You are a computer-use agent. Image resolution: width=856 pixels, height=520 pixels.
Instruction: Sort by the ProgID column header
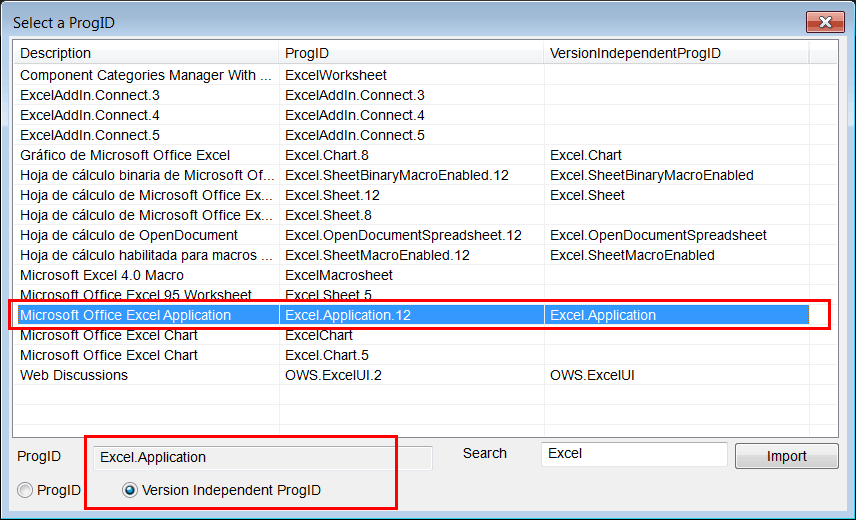point(411,53)
